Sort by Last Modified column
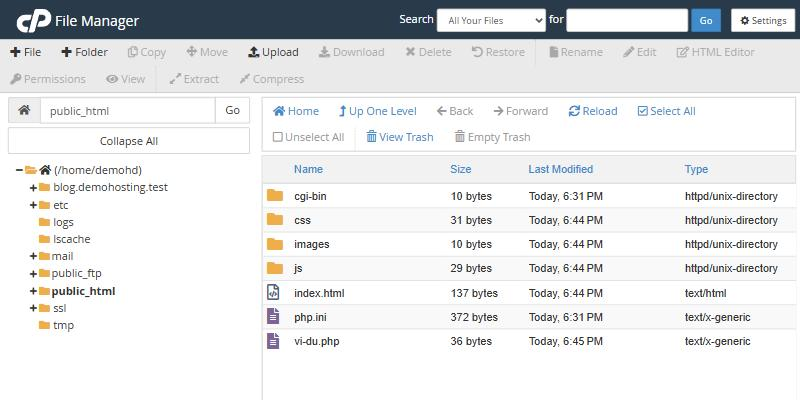Image resolution: width=800 pixels, height=400 pixels. pos(561,169)
